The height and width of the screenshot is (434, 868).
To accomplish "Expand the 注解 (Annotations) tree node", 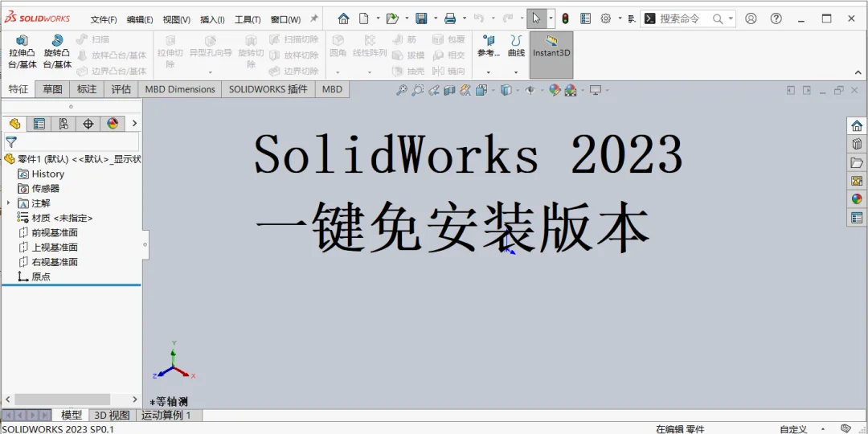I will pos(8,203).
